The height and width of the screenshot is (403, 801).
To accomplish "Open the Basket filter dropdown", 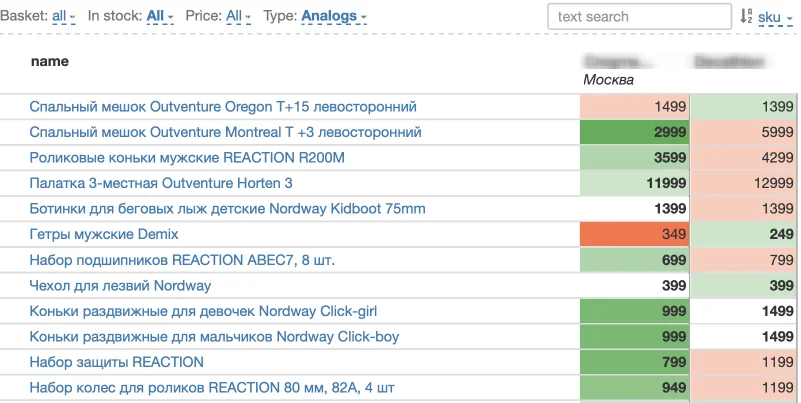I will pos(62,16).
